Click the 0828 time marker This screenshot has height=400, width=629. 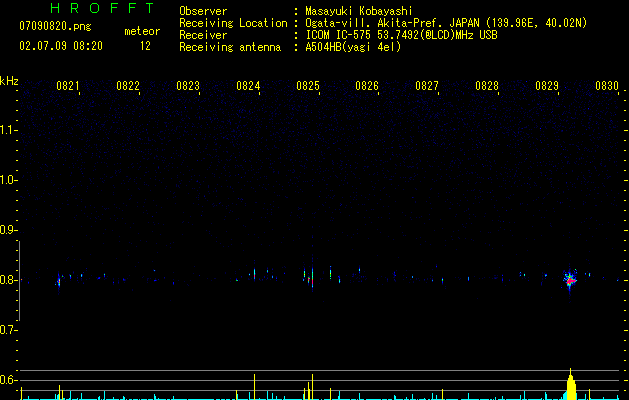487,86
